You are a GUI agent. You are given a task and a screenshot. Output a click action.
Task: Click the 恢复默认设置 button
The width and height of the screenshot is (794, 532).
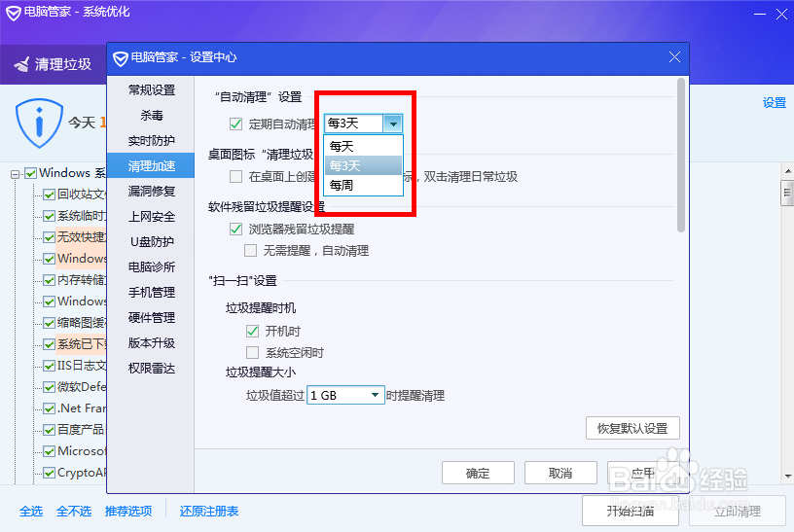tap(632, 428)
